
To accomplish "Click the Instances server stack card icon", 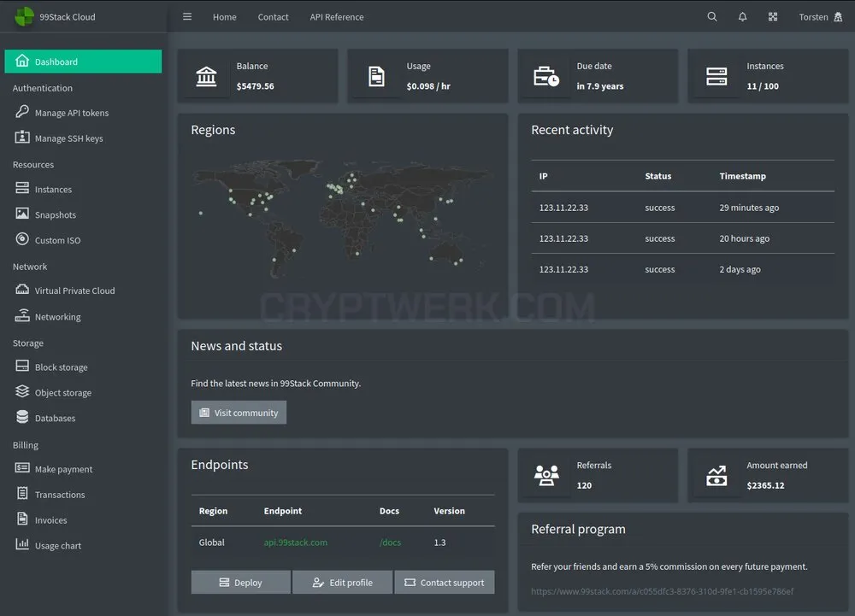I will coord(716,76).
